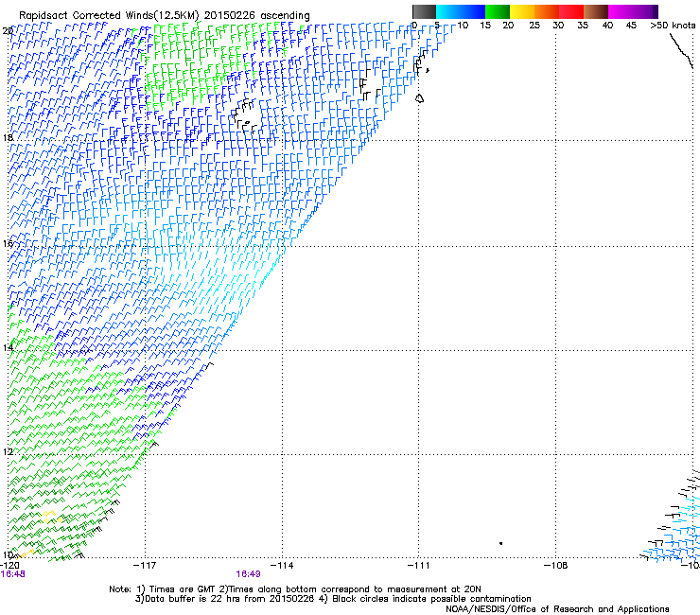Click the coastline segment in the top-right corner
This screenshot has width=700, height=615.
pyautogui.click(x=682, y=50)
